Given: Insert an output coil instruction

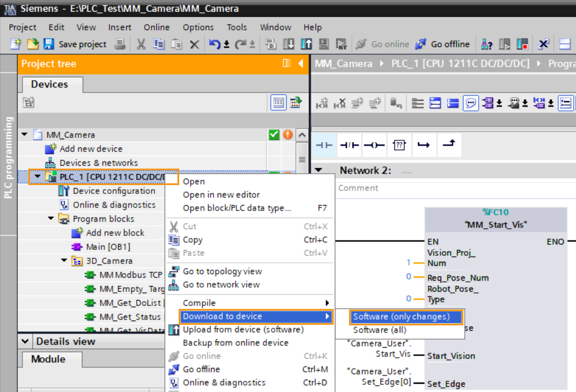Looking at the screenshot, I should pos(374,145).
